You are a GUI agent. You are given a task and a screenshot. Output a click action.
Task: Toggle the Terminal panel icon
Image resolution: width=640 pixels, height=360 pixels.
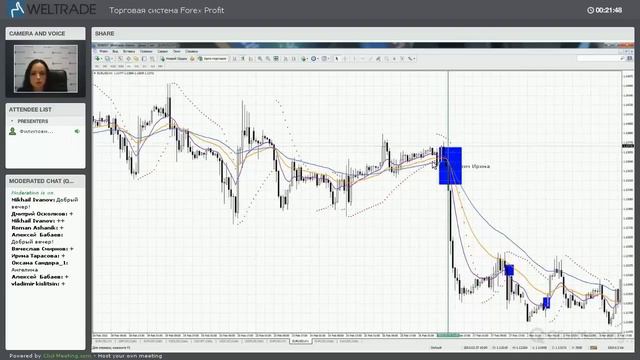144,59
